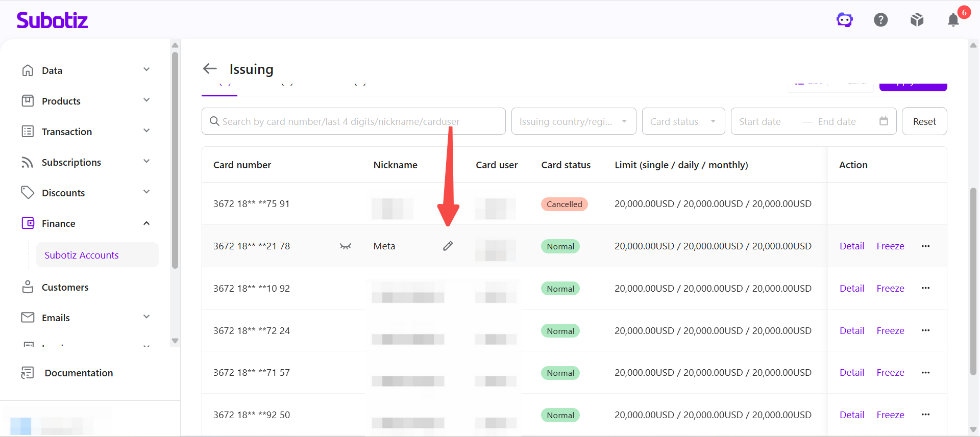Image resolution: width=980 pixels, height=437 pixels.
Task: Click the Reset filters button
Action: [924, 121]
